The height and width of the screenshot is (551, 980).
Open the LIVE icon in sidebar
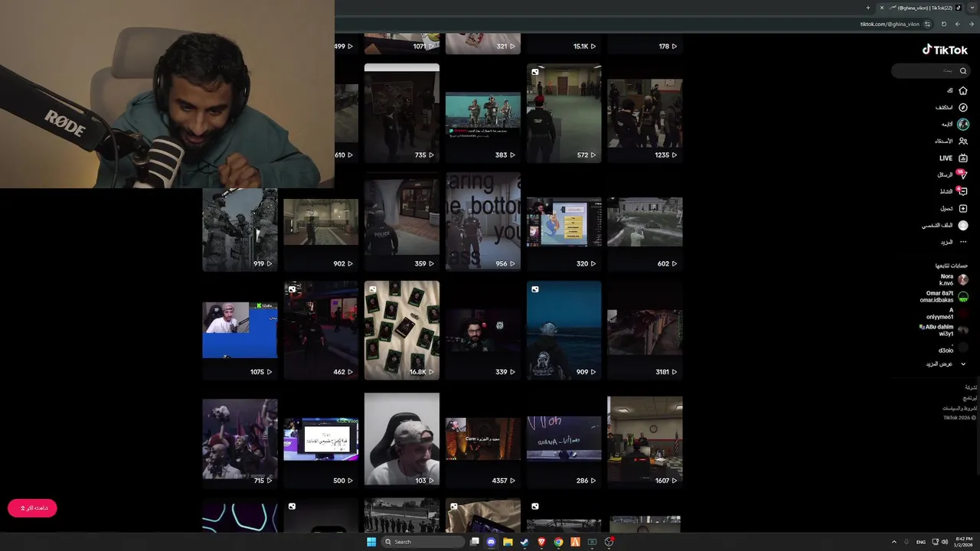tap(963, 158)
